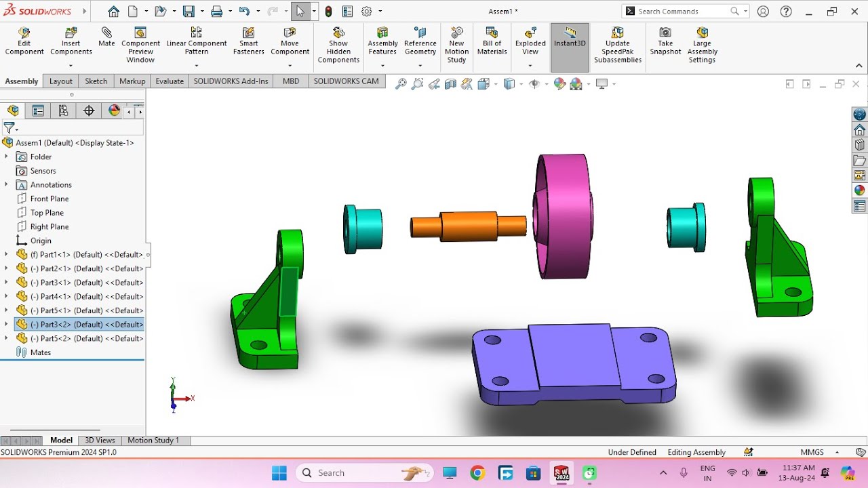Click Take Snapshot
Image resolution: width=868 pixels, height=488 pixels.
click(665, 42)
